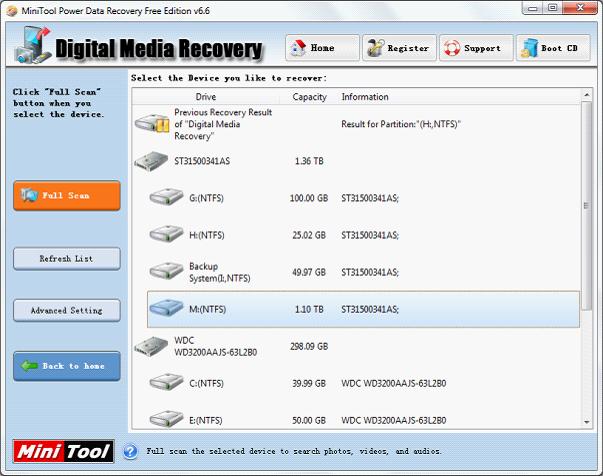Select the highlighted M:(NTFS) drive icon
Image resolution: width=603 pixels, height=476 pixels.
[166, 308]
